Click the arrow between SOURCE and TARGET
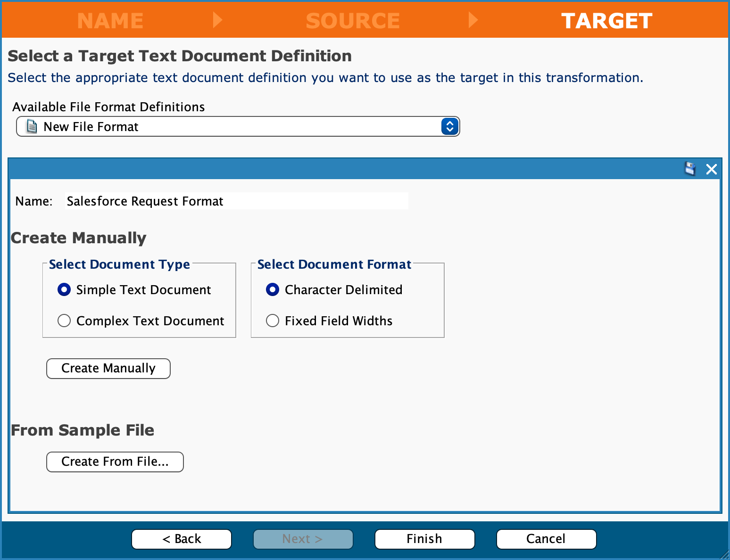The height and width of the screenshot is (560, 730). pyautogui.click(x=473, y=20)
